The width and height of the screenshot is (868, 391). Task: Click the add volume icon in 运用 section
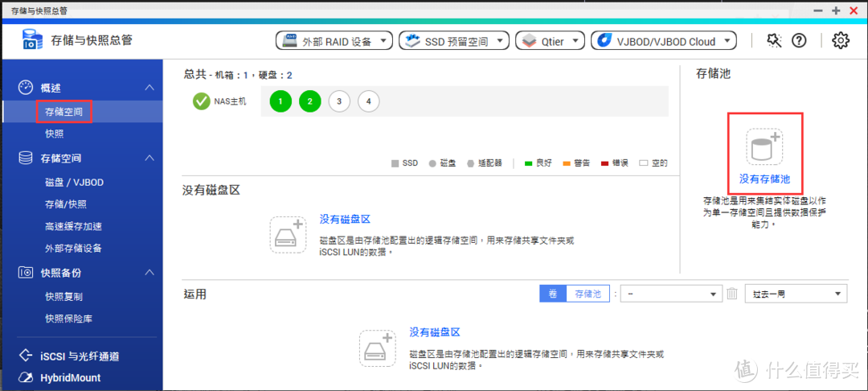coord(378,348)
